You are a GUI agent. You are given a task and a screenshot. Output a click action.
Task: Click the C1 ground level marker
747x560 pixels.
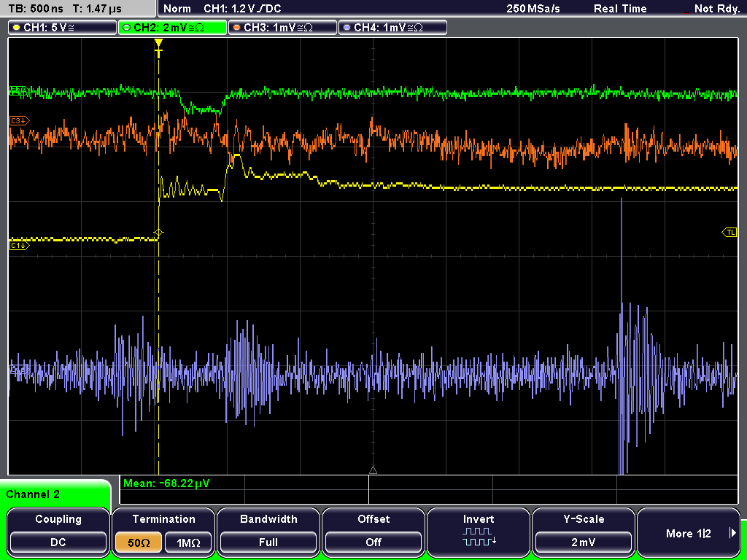20,246
